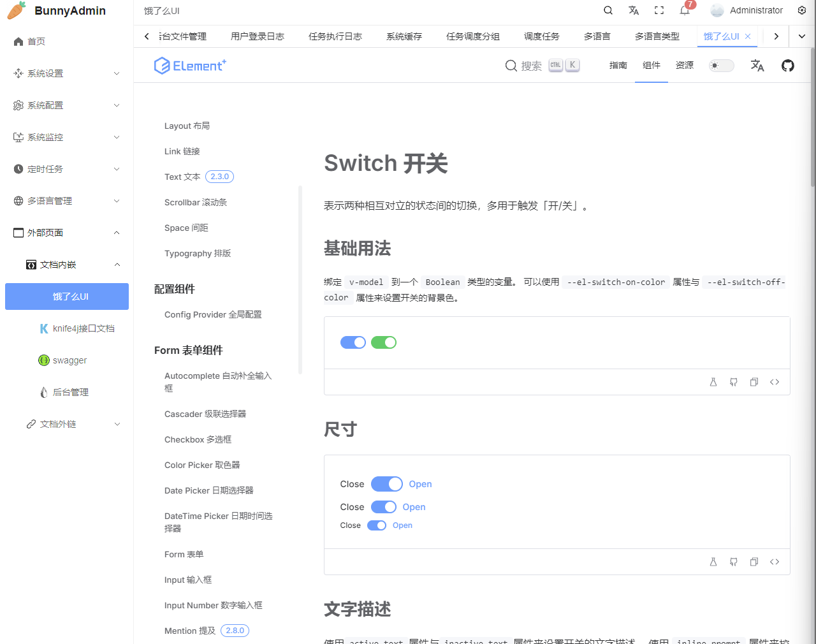The image size is (816, 644).
Task: Switch to 任务执行日志 tab
Action: pyautogui.click(x=335, y=36)
